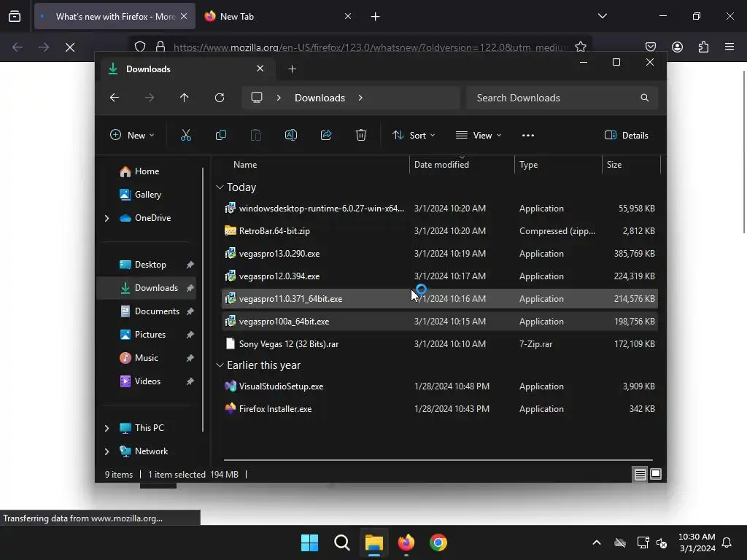
Task: Go back in File Explorer
Action: (x=115, y=98)
